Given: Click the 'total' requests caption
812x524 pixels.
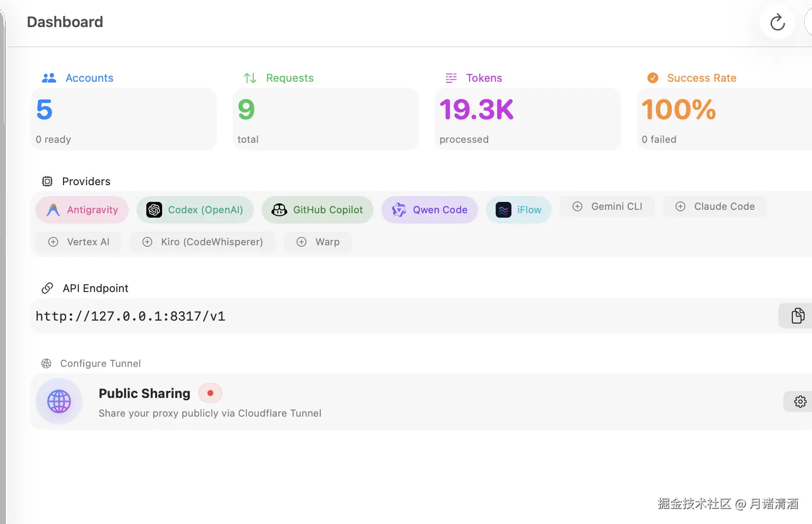Looking at the screenshot, I should [248, 139].
